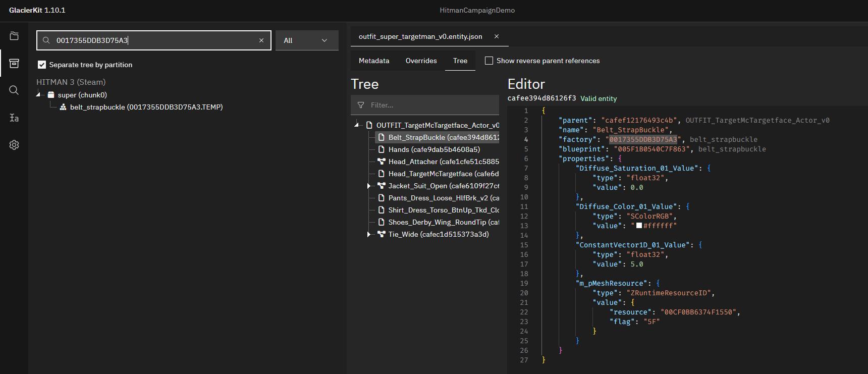Clear the search field with X

click(x=261, y=40)
